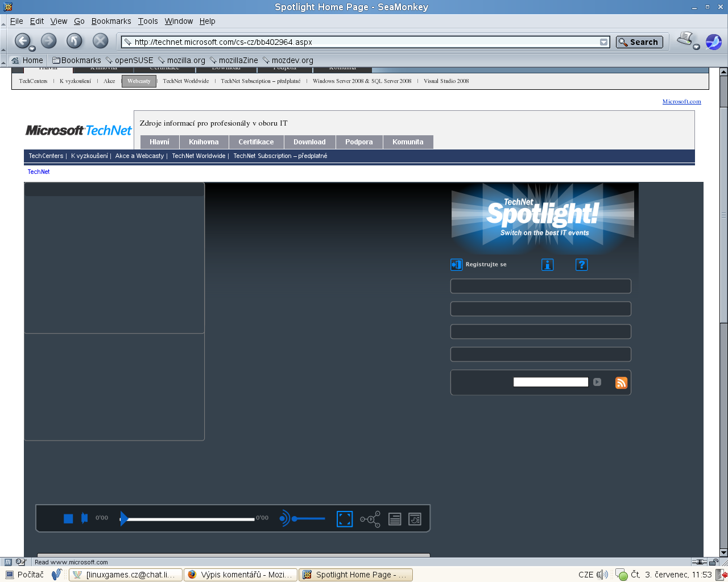
Task: Open the Help menu
Action: (207, 21)
